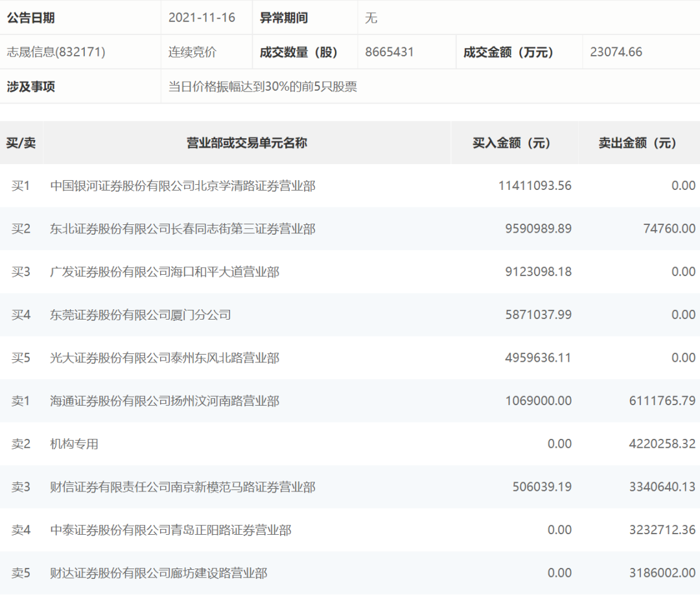The width and height of the screenshot is (700, 599).
Task: Click the trade amount value 23074.66
Action: coord(616,53)
